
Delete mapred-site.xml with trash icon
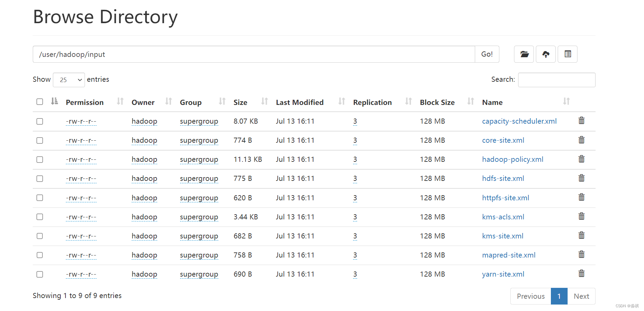[582, 254]
